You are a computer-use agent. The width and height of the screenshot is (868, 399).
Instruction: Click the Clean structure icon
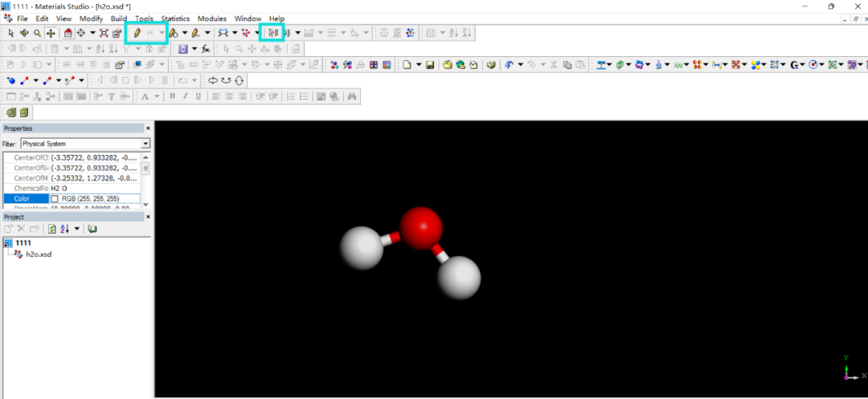[x=272, y=33]
